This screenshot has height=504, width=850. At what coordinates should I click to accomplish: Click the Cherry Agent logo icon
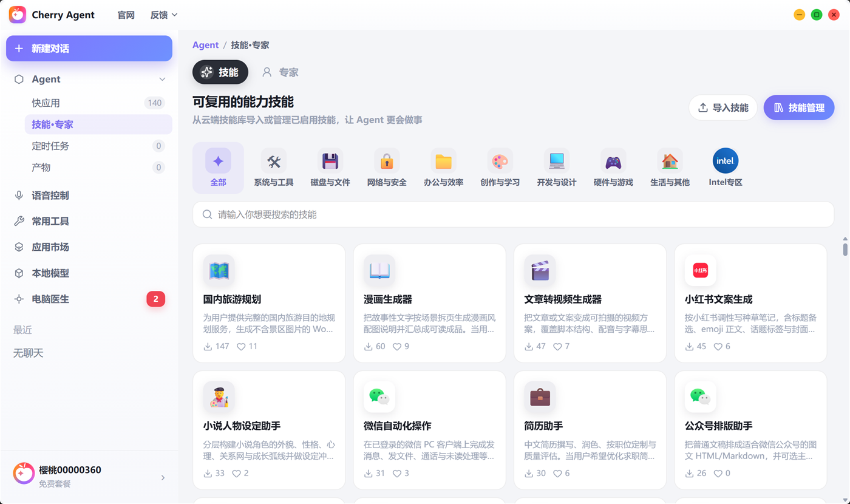(x=18, y=15)
